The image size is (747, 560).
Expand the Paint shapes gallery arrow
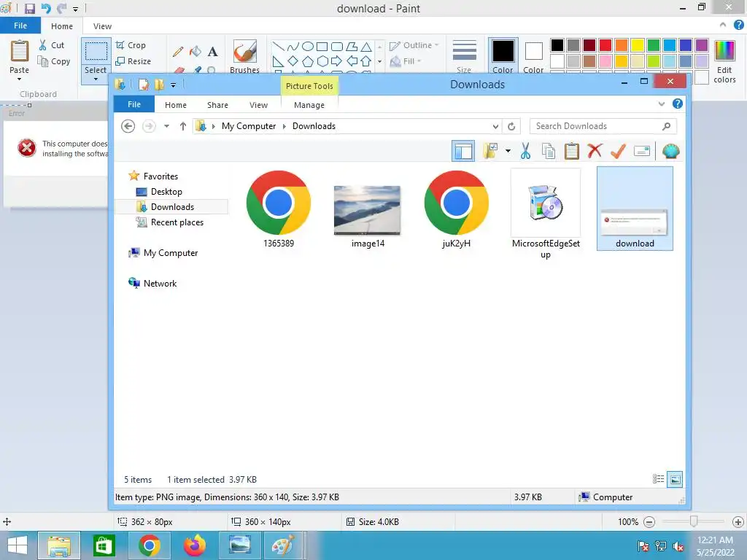(379, 61)
